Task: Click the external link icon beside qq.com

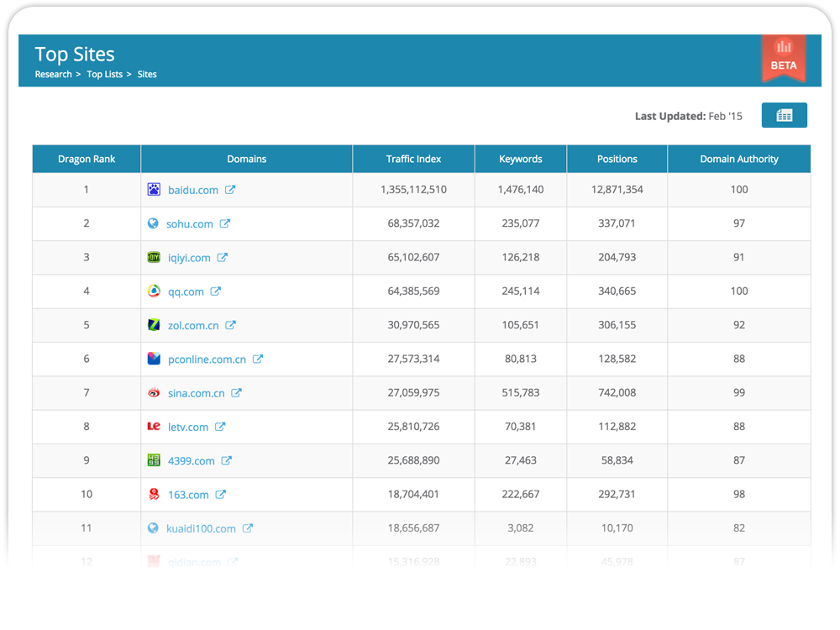Action: click(x=216, y=291)
